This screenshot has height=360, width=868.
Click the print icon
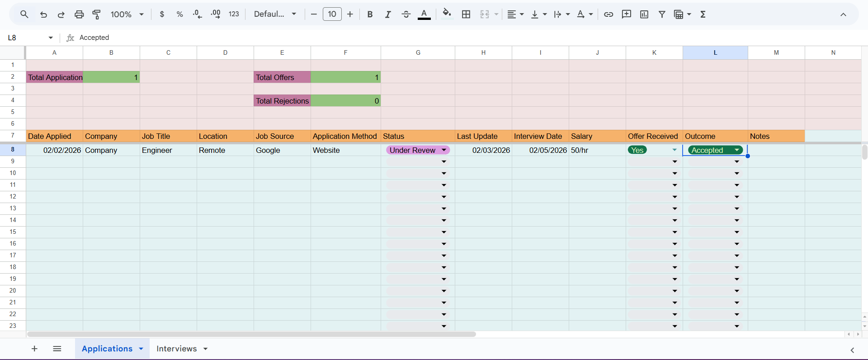coord(79,14)
